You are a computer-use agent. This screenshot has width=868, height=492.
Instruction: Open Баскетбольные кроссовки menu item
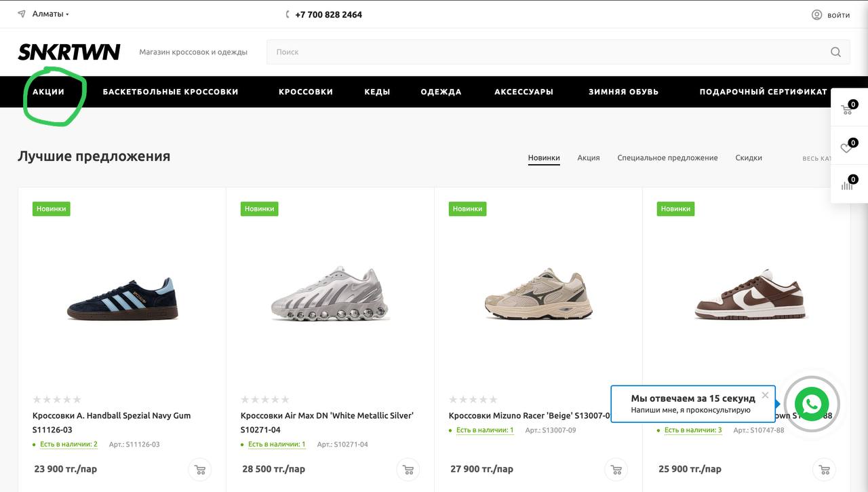170,92
